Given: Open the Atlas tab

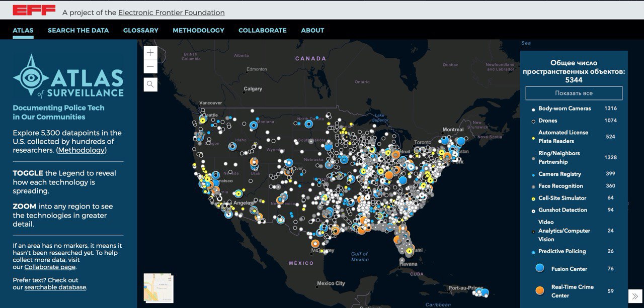Looking at the screenshot, I should tap(23, 30).
